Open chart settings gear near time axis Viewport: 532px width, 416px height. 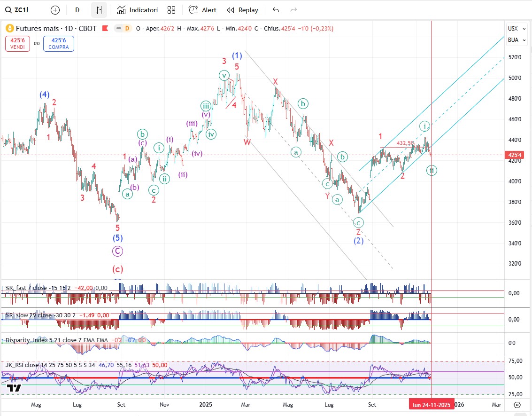(x=517, y=405)
